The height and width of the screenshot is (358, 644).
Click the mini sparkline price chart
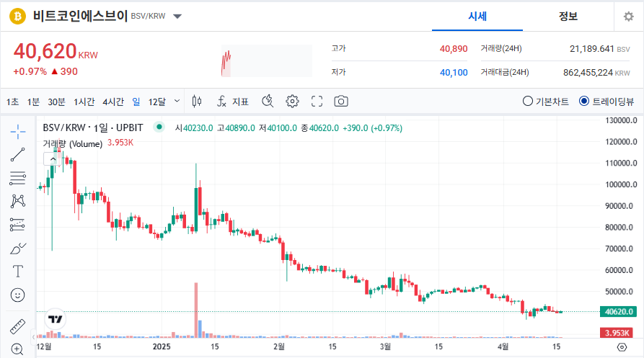coord(267,61)
